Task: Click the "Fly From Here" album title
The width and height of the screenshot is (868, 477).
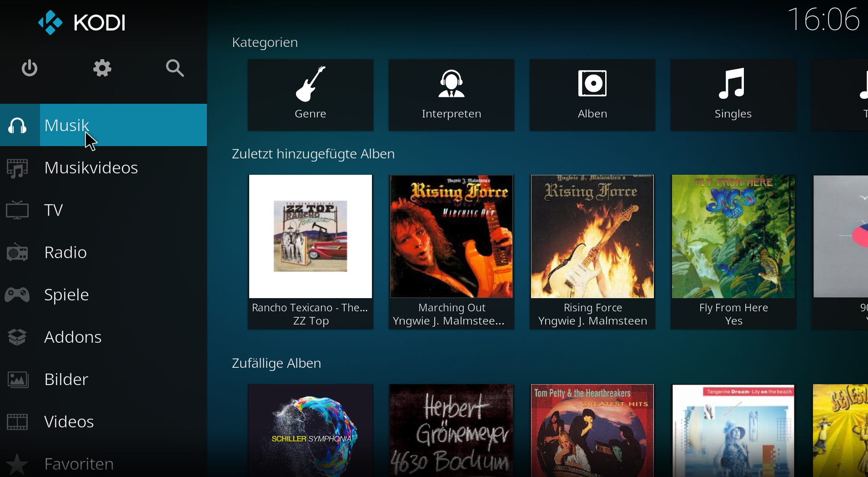Action: [x=734, y=308]
